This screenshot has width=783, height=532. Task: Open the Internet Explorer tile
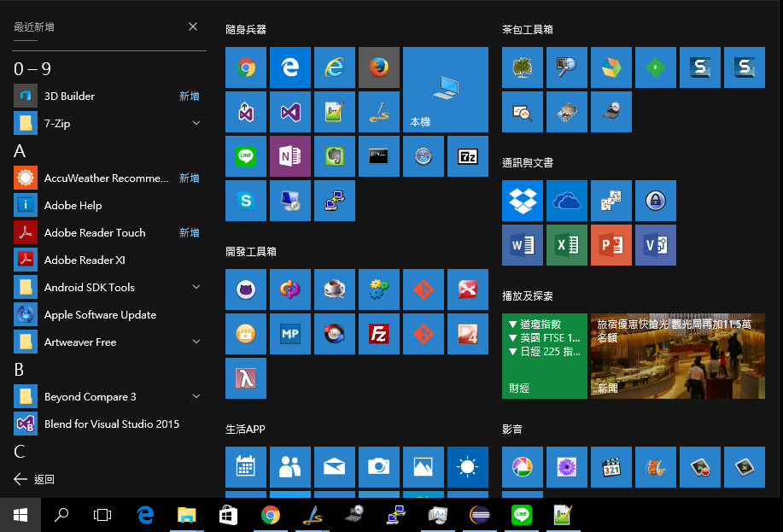tap(335, 67)
